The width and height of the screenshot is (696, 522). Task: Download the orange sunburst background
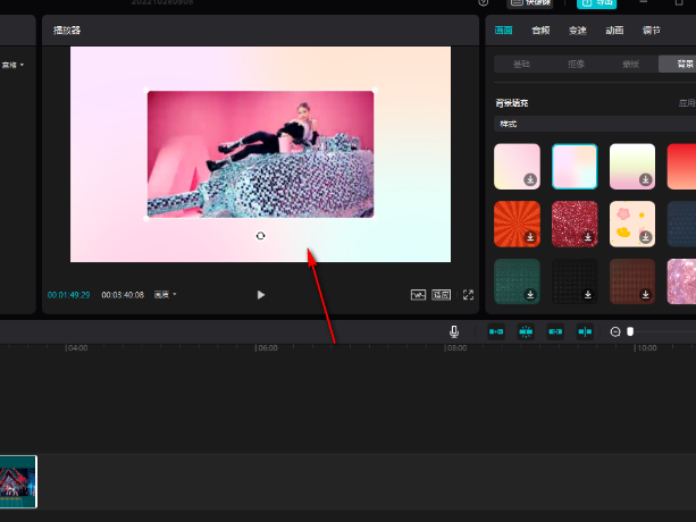[530, 237]
